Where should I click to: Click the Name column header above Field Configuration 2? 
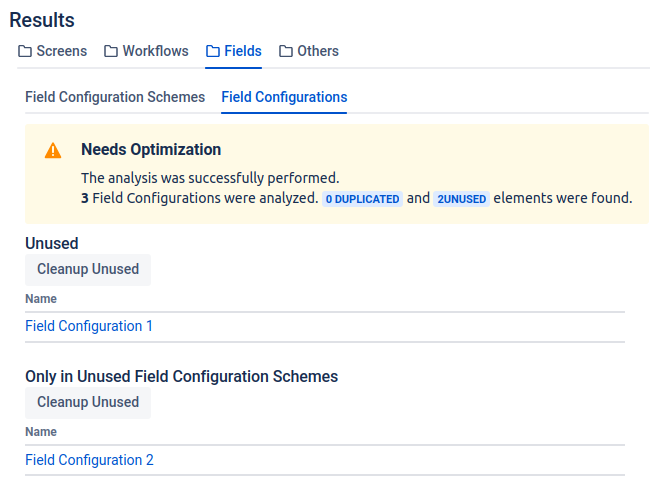[41, 432]
